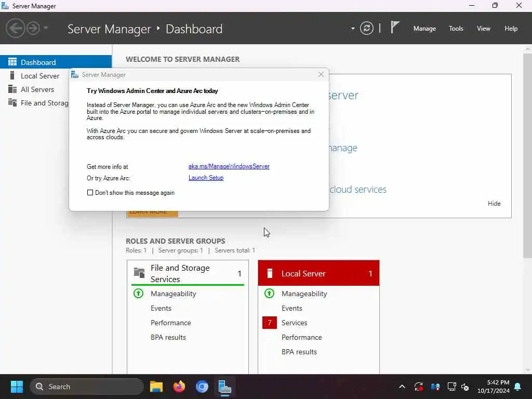Viewport: 532px width, 399px height.
Task: Click the File and Storage Services tile title
Action: (180, 273)
